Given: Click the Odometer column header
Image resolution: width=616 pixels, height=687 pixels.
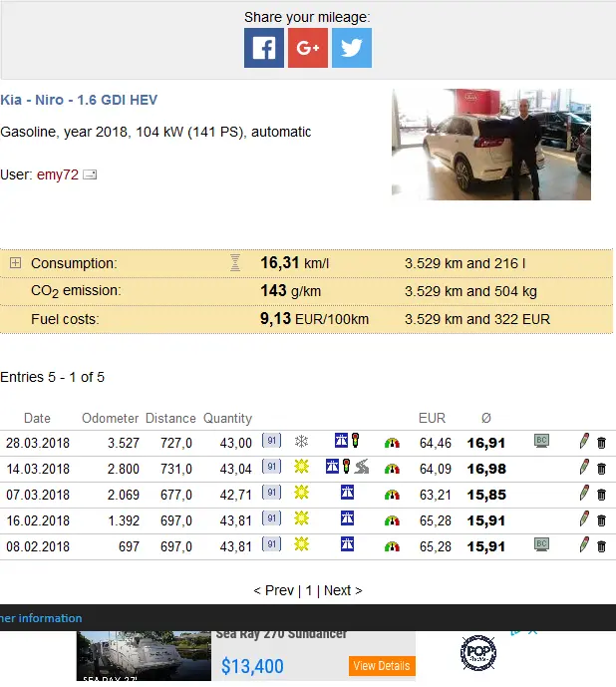Looking at the screenshot, I should pos(111,418).
